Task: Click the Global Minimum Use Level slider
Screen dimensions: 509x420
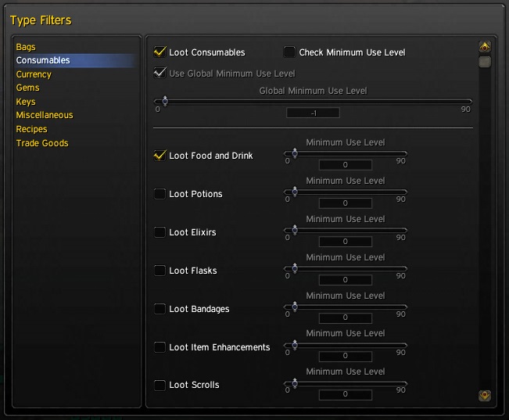Action: pos(313,102)
